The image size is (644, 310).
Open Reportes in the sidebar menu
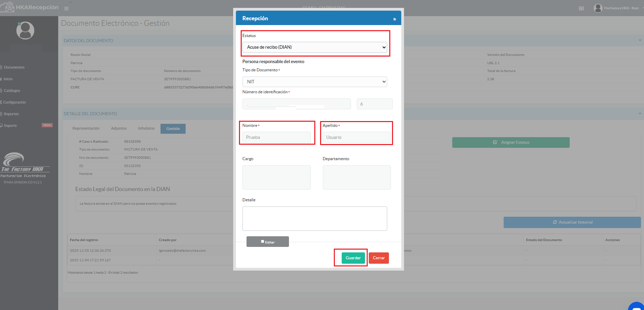[11, 114]
